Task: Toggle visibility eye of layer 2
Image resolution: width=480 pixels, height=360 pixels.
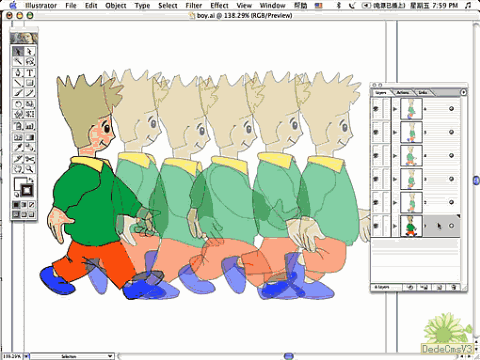Action: (x=376, y=202)
